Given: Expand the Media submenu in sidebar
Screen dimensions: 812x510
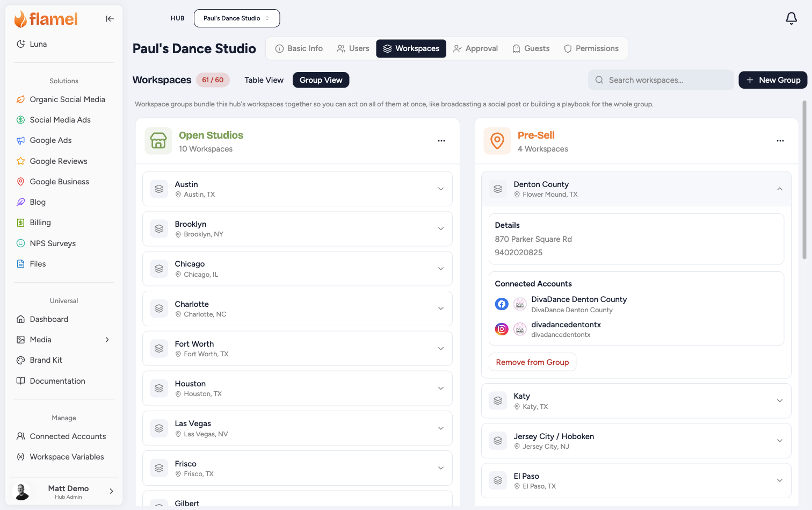Looking at the screenshot, I should 107,340.
